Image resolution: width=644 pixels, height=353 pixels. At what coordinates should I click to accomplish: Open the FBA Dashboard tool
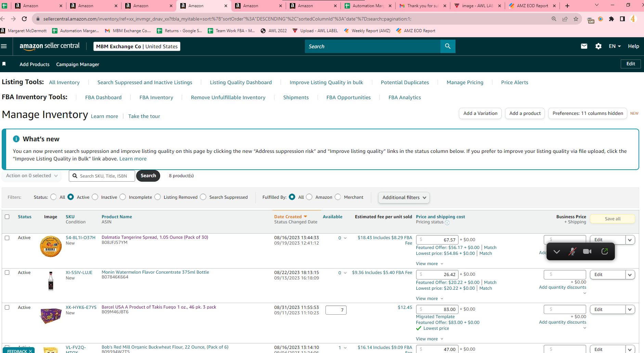pyautogui.click(x=103, y=97)
